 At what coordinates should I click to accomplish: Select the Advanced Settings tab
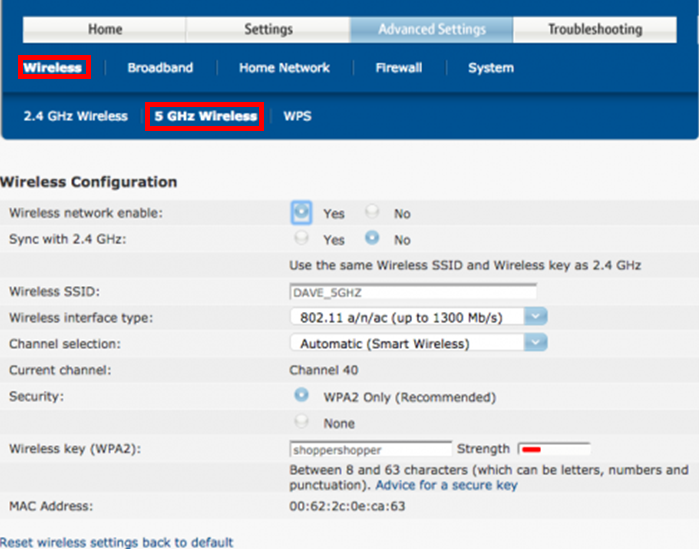point(432,29)
